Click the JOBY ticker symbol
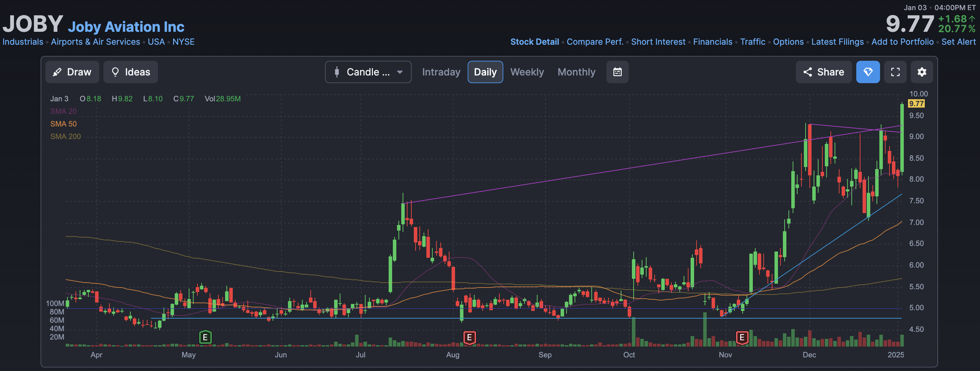The height and width of the screenshot is (371, 980). tap(33, 23)
